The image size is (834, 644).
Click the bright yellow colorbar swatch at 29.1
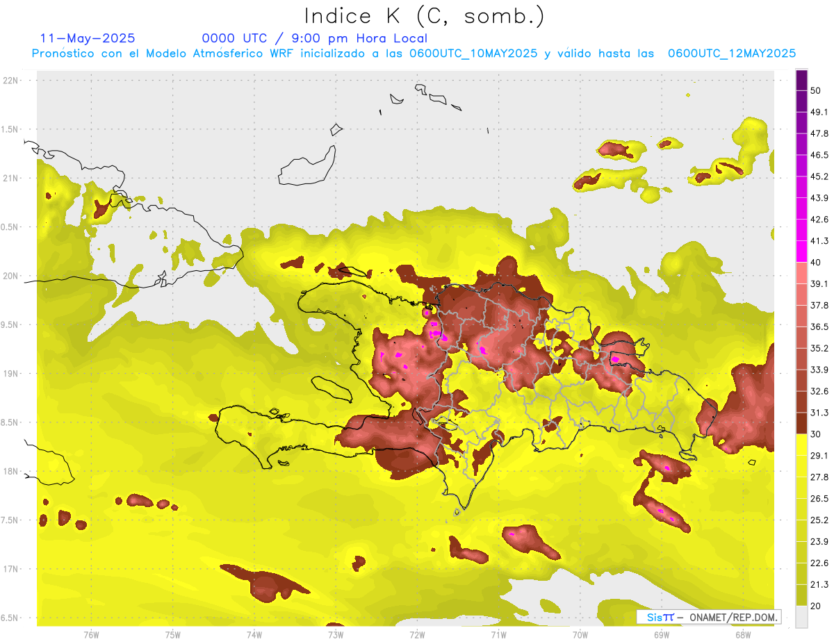coord(802,445)
